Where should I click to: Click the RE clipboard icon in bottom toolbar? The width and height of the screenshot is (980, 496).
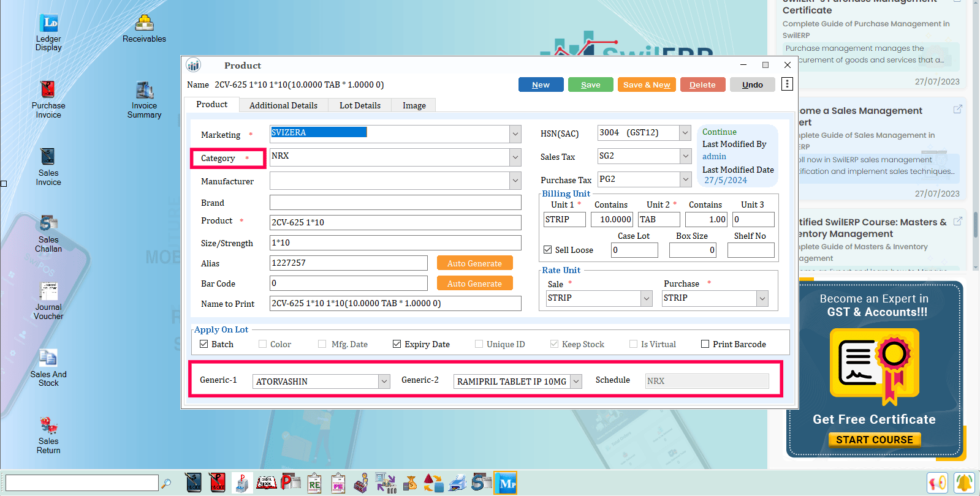314,483
